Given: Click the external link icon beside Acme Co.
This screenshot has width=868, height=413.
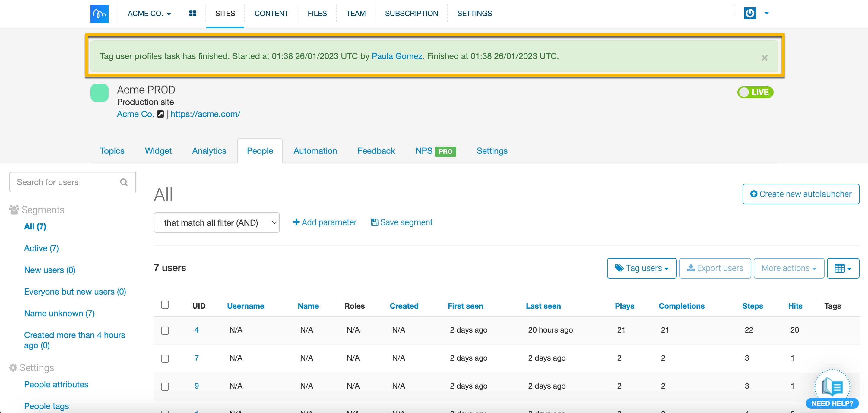Looking at the screenshot, I should tap(160, 114).
